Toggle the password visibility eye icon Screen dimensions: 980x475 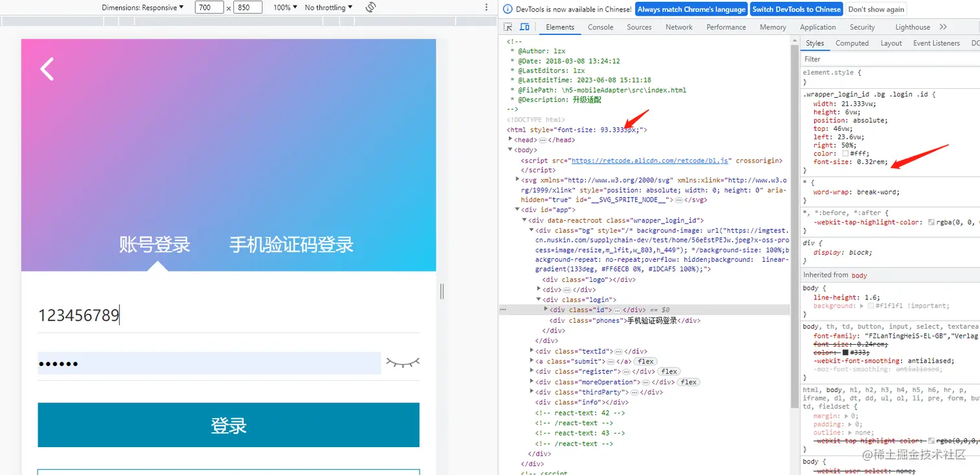point(402,363)
